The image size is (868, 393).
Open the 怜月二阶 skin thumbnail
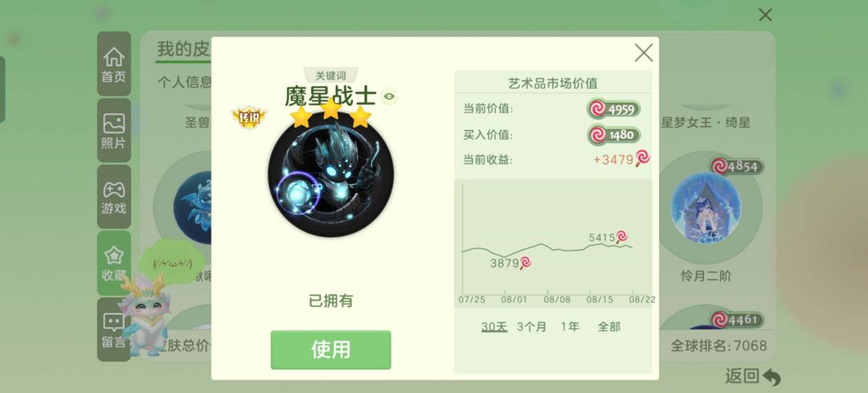705,207
